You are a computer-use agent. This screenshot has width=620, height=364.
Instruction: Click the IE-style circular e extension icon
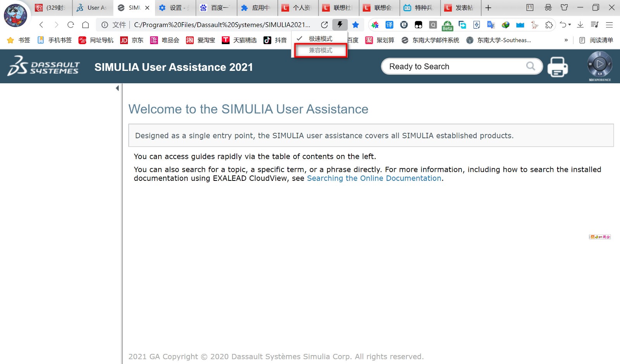pyautogui.click(x=404, y=25)
